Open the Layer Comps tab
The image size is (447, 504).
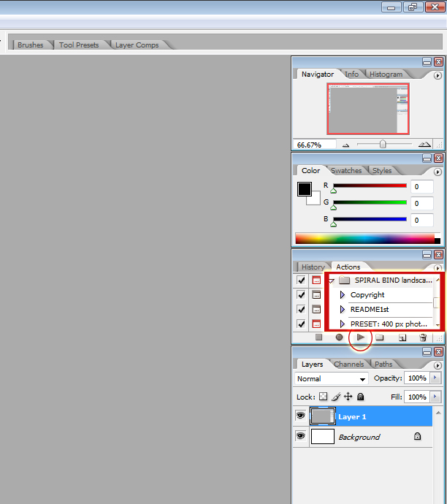click(x=137, y=45)
